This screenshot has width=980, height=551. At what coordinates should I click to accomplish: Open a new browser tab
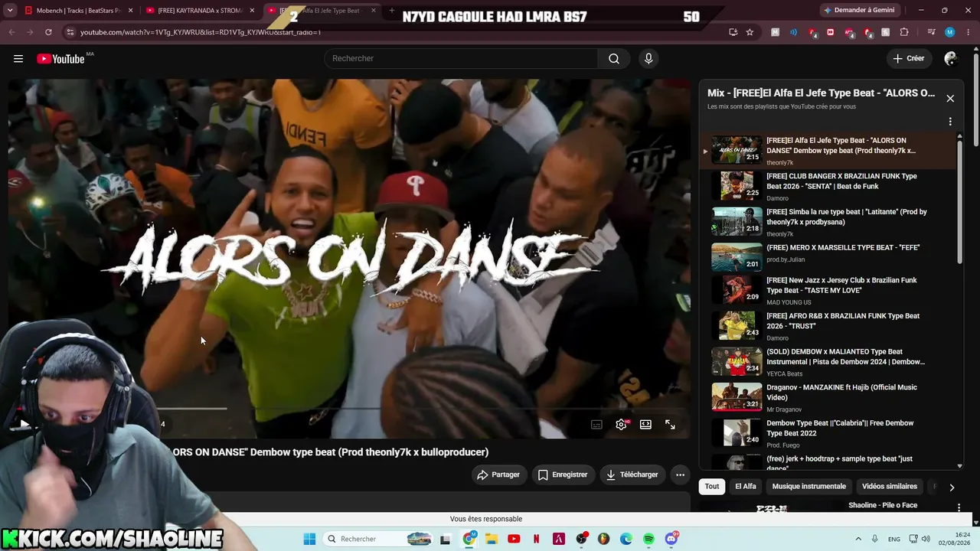(392, 11)
